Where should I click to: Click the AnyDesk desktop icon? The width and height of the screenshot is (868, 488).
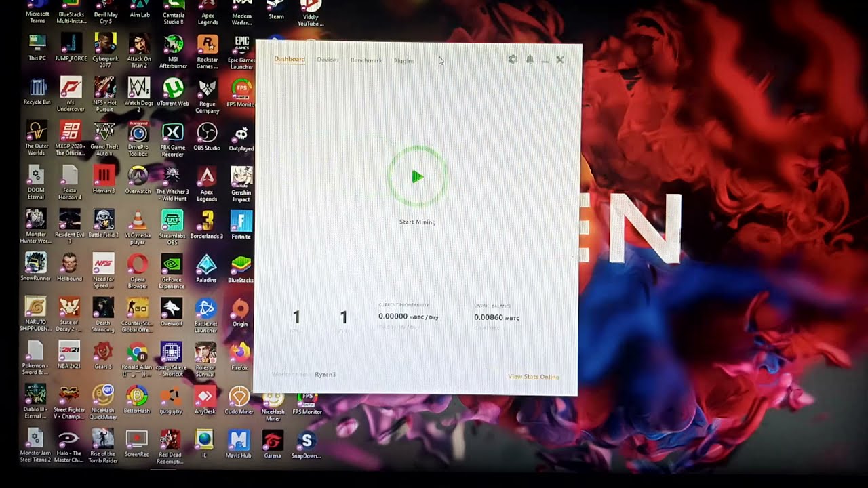pos(205,400)
